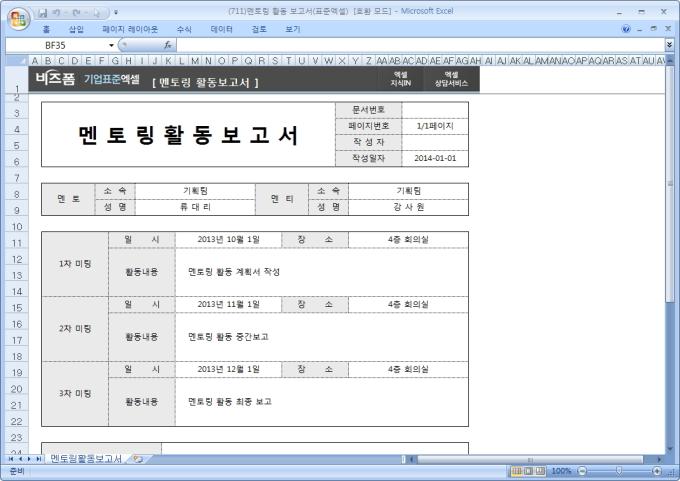Click the vertical scrollbar down arrow

[x=670, y=449]
